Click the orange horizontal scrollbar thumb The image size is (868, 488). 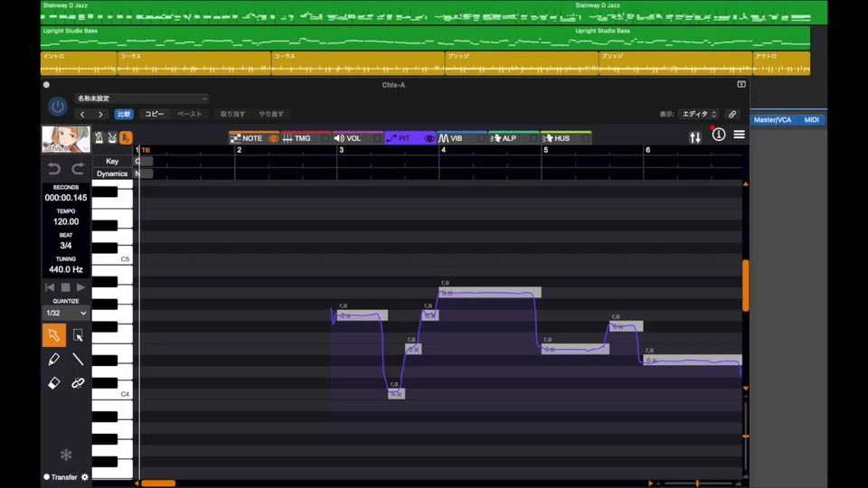158,483
